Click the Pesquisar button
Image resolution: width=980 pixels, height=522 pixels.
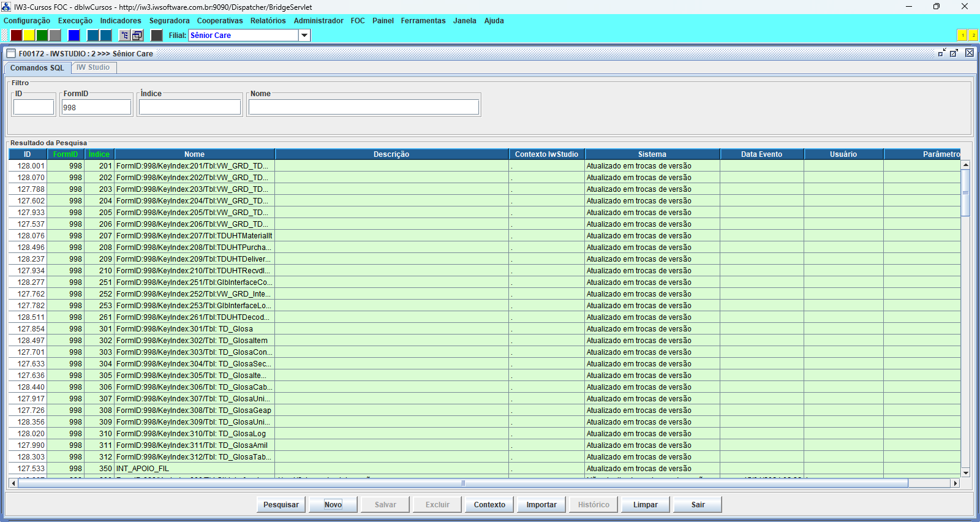tap(281, 505)
